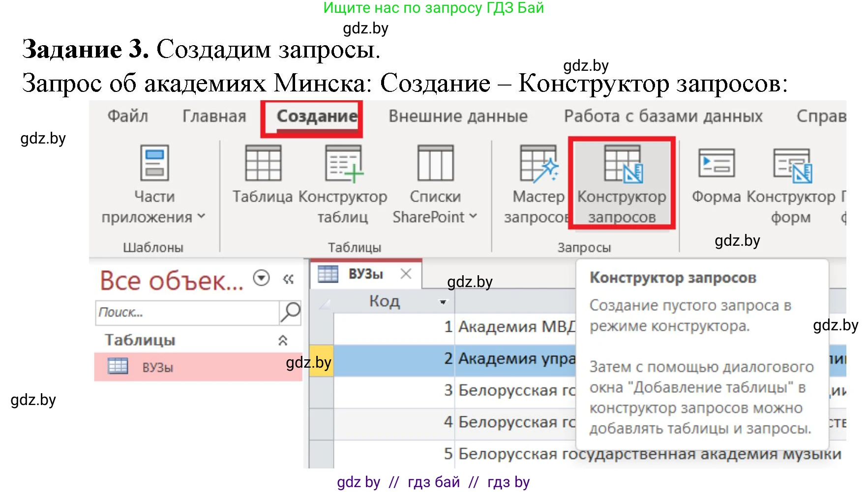Open the Все объекты pane menu arrow
868x492 pixels.
tap(262, 278)
